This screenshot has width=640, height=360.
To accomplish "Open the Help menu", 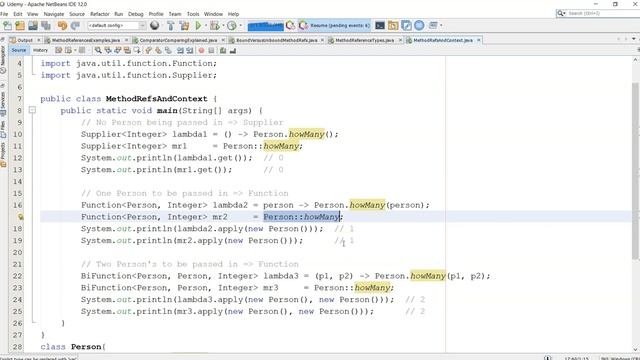I will tap(233, 14).
